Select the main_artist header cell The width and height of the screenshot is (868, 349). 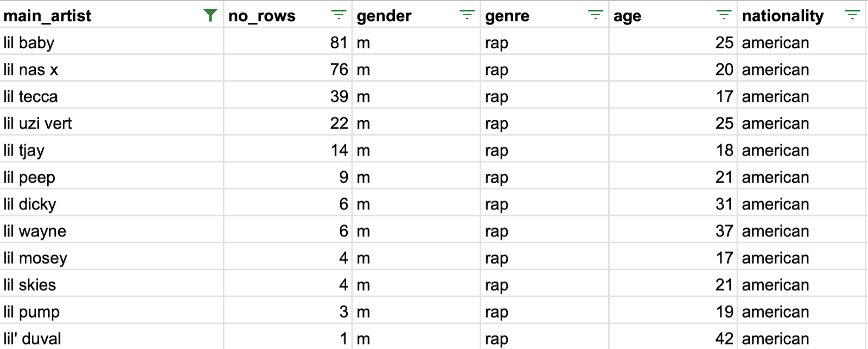111,15
